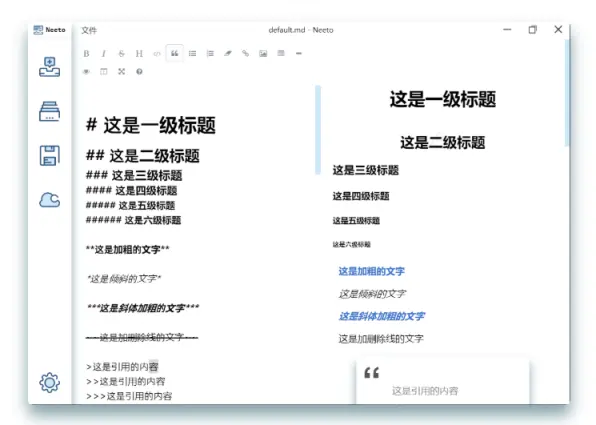Apply strikethrough formatting with the S icon
The image size is (596, 425).
121,54
